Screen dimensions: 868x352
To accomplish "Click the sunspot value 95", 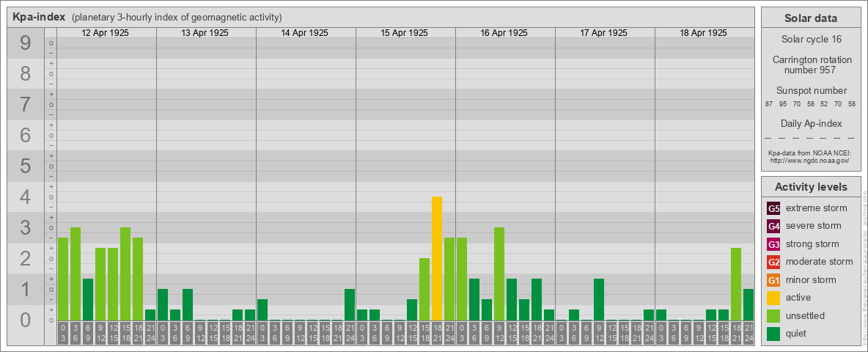I will click(783, 104).
